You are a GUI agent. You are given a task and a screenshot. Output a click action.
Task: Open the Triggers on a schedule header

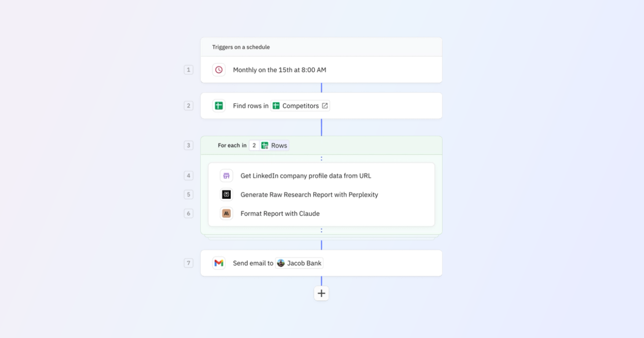pos(241,47)
